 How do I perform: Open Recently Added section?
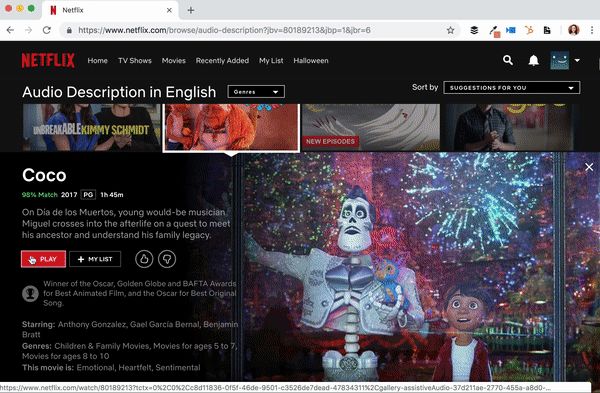click(222, 60)
